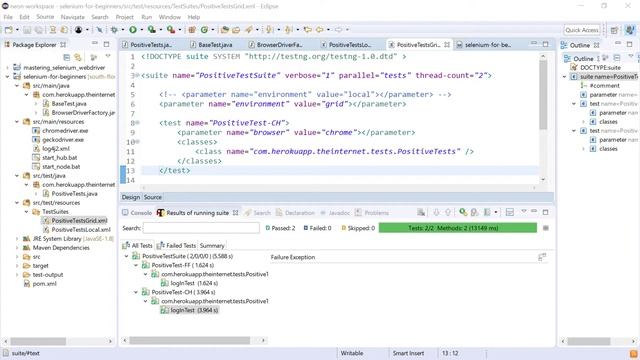Viewport: 640px width, 360px height.
Task: Toggle the Passed: 2 filter
Action: click(280, 228)
